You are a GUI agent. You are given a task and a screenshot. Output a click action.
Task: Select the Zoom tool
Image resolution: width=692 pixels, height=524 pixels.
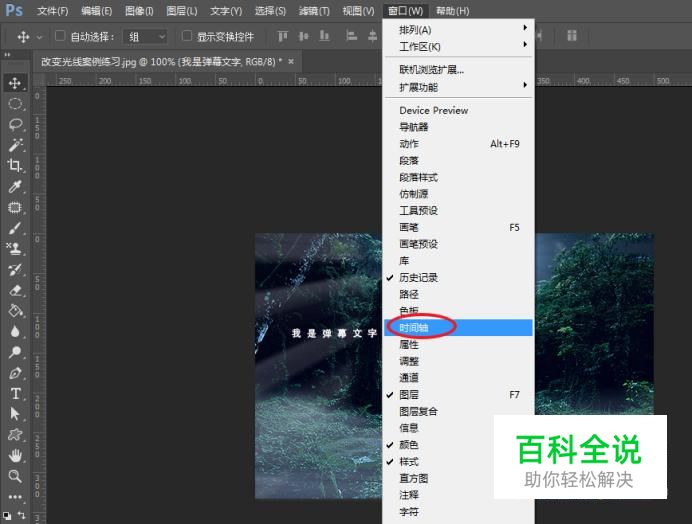pos(15,476)
